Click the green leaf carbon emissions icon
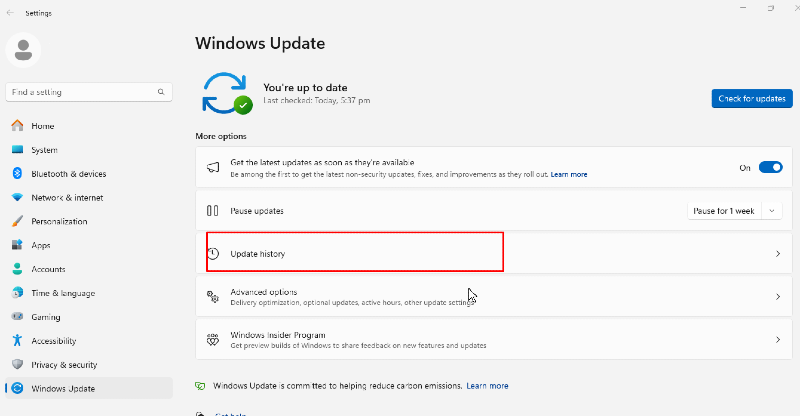Image resolution: width=800 pixels, height=416 pixels. pyautogui.click(x=200, y=386)
